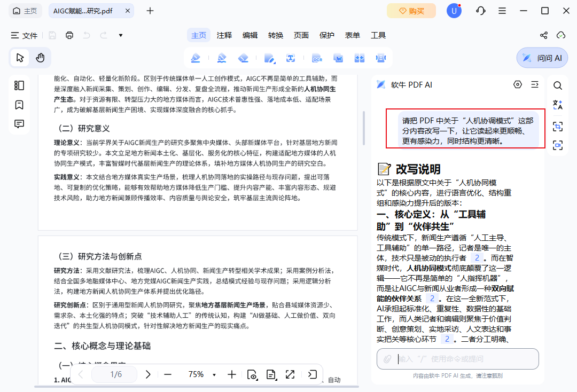Convert PDF to Word icon
The height and width of the screenshot is (392, 577).
[x=338, y=58]
